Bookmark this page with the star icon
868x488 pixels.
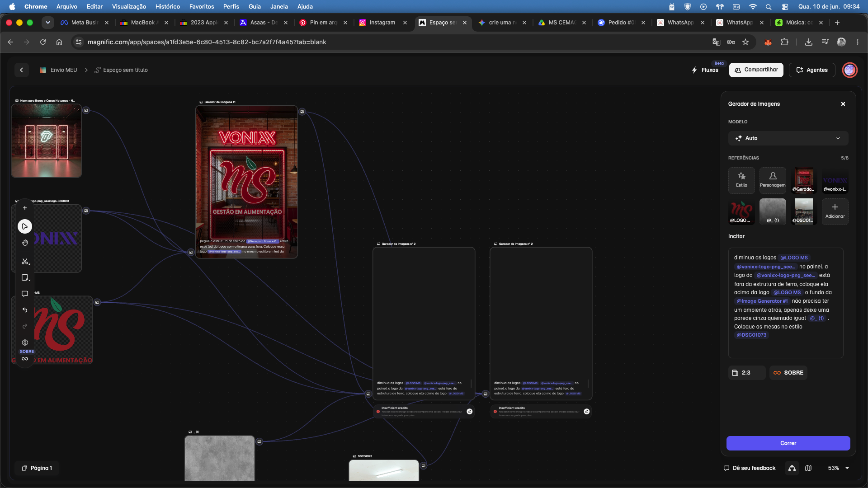745,42
